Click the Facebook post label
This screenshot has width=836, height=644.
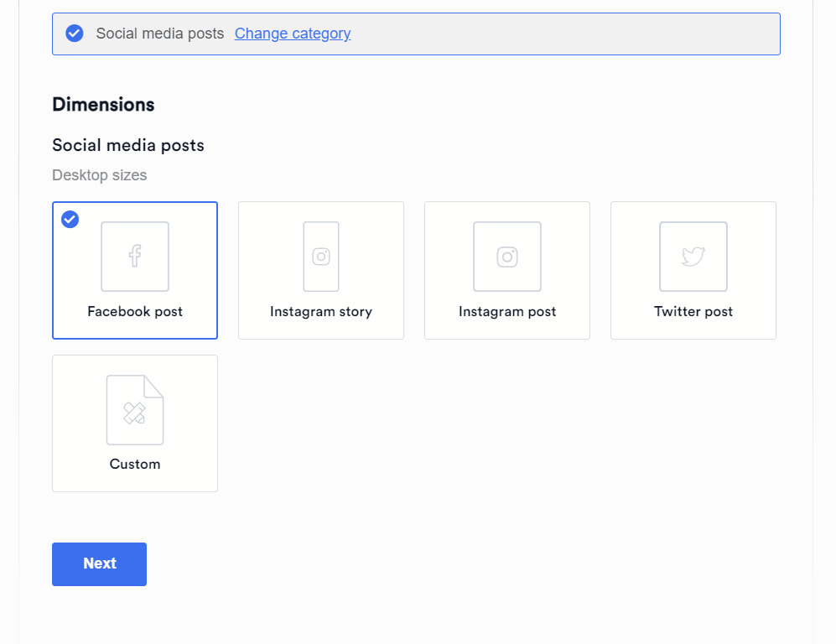[135, 311]
